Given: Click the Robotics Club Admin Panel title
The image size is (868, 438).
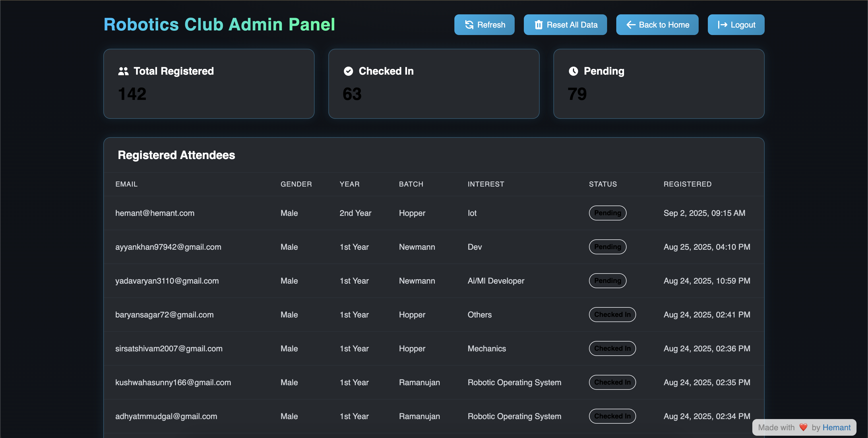Looking at the screenshot, I should (x=219, y=25).
